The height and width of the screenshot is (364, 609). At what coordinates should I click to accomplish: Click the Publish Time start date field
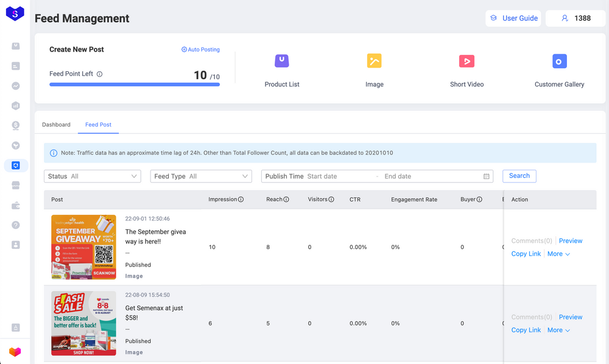coord(338,177)
